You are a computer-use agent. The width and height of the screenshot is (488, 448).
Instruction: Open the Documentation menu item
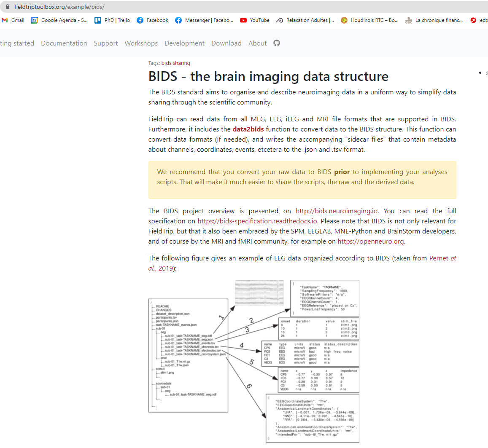[x=64, y=43]
